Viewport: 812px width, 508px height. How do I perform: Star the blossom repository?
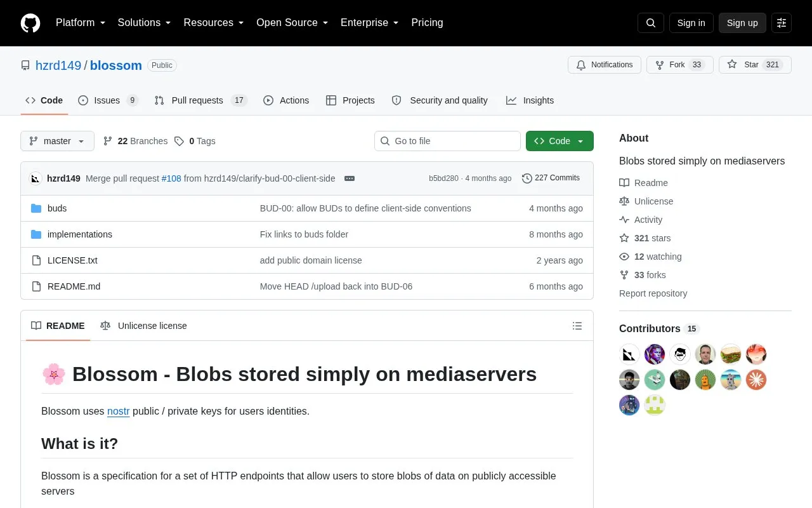coord(755,65)
